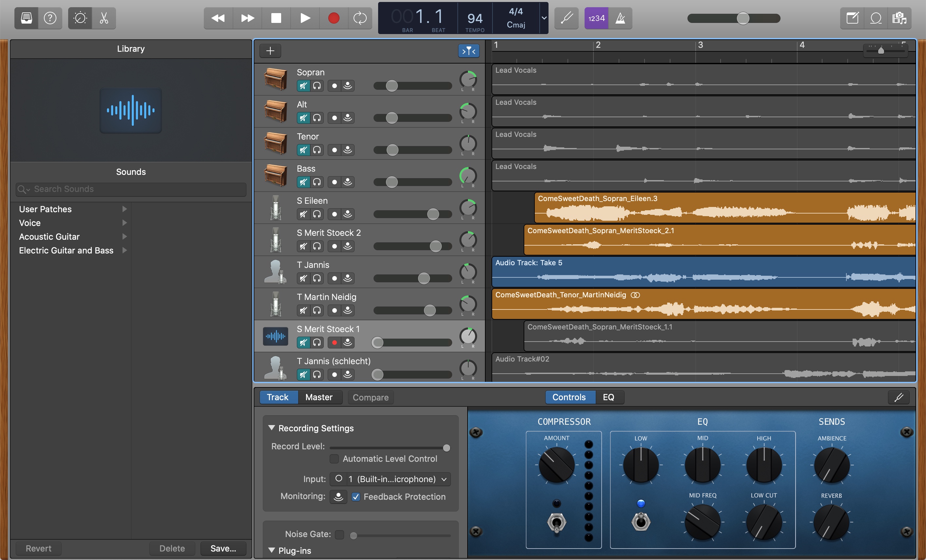The image size is (926, 560).
Task: Enable Automatic Level Control checkbox
Action: pyautogui.click(x=334, y=458)
